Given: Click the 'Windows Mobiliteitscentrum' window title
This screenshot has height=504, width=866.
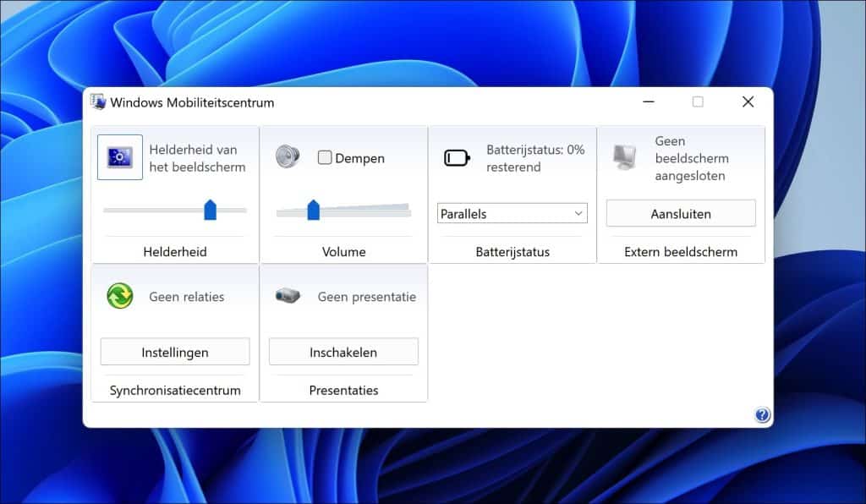Looking at the screenshot, I should tap(192, 102).
